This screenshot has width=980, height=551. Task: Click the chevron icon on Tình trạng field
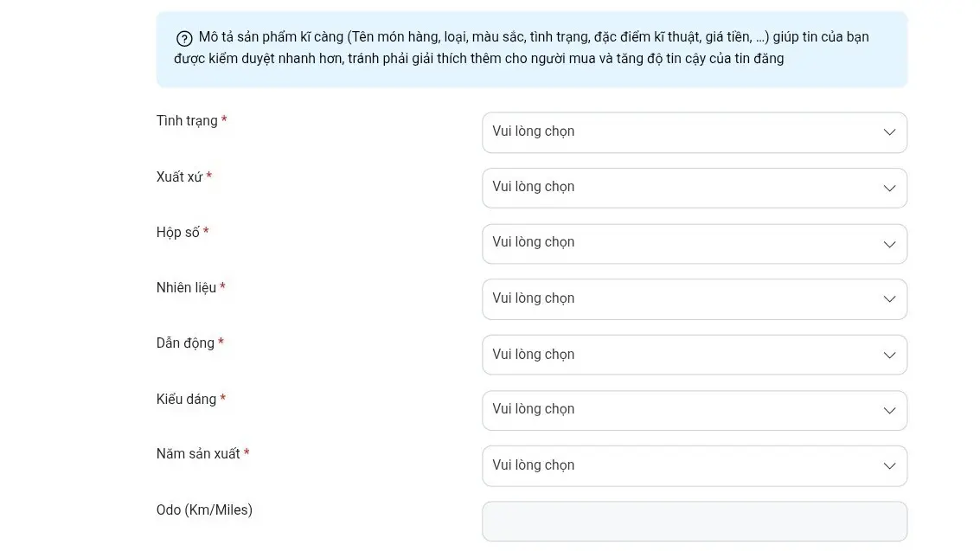click(x=889, y=131)
